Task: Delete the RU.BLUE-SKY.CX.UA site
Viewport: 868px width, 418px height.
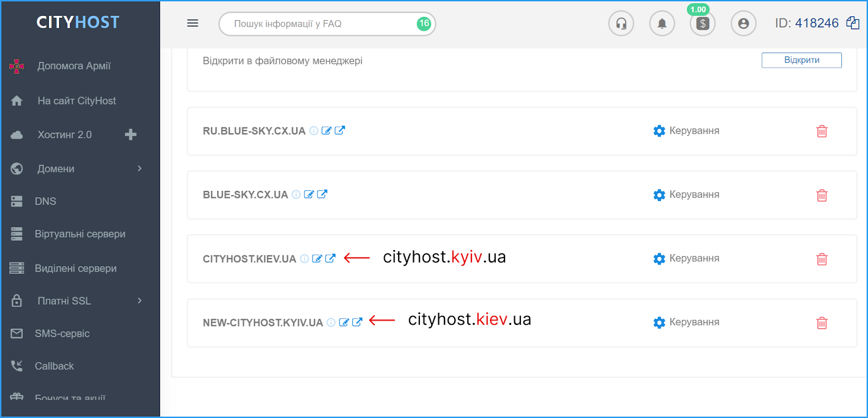Action: pos(822,131)
